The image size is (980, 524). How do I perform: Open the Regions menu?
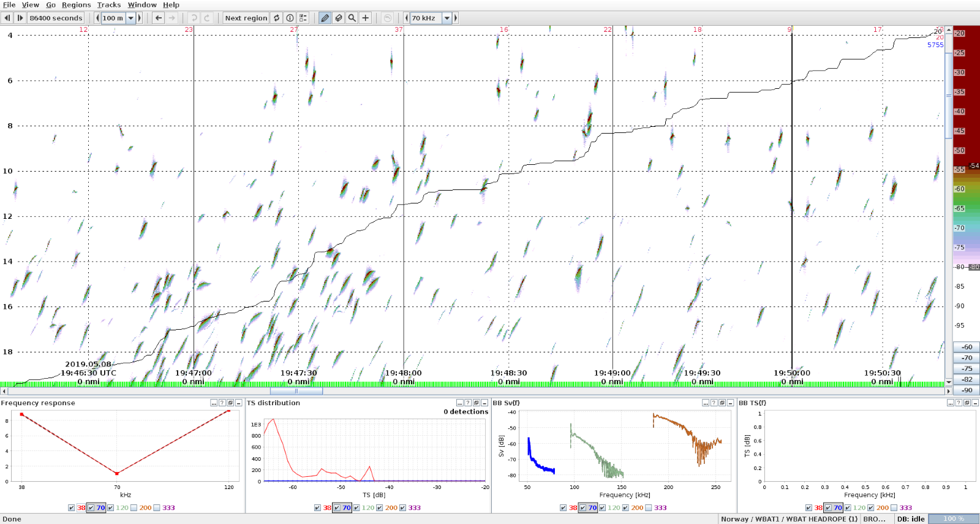(x=76, y=5)
